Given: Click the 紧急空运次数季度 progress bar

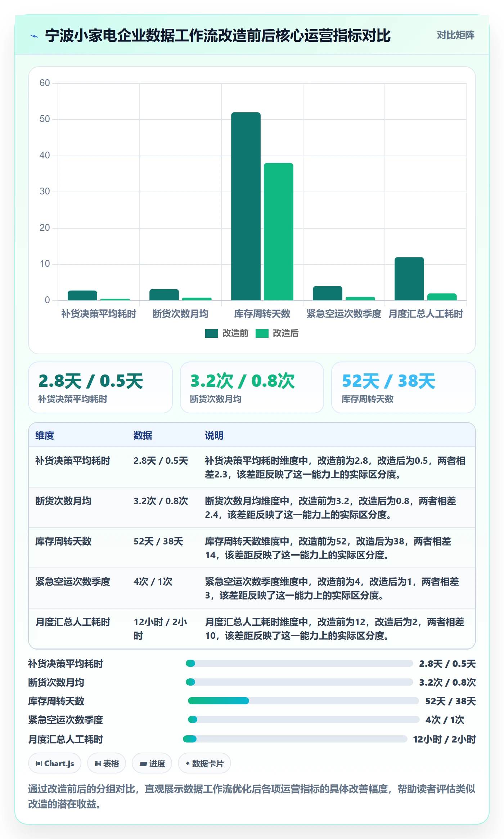Looking at the screenshot, I should click(304, 719).
